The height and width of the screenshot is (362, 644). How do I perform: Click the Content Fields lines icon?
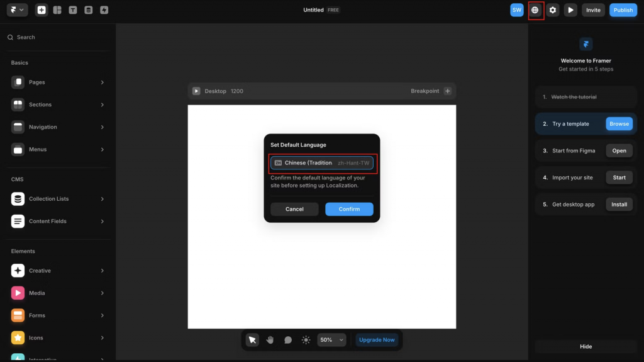(18, 222)
